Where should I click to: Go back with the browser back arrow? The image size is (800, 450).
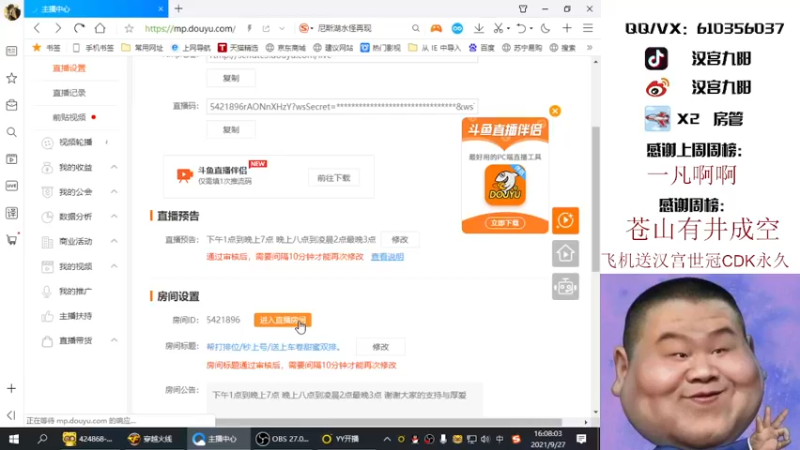37,29
